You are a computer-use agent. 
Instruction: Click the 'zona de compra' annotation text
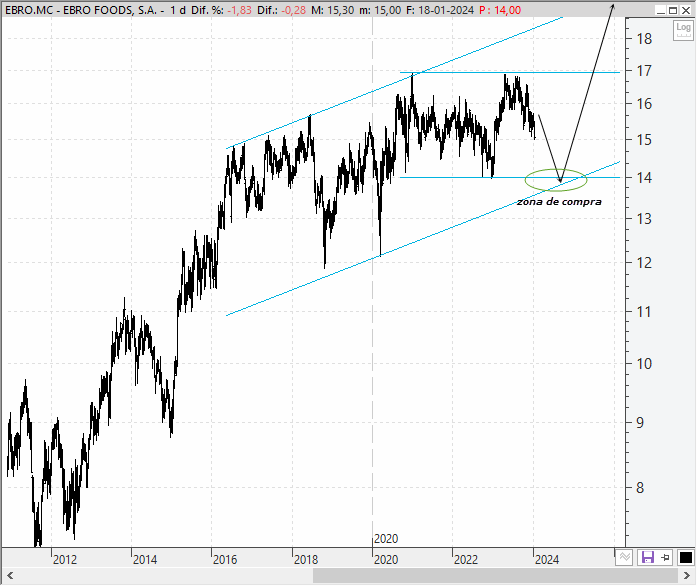pyautogui.click(x=559, y=202)
